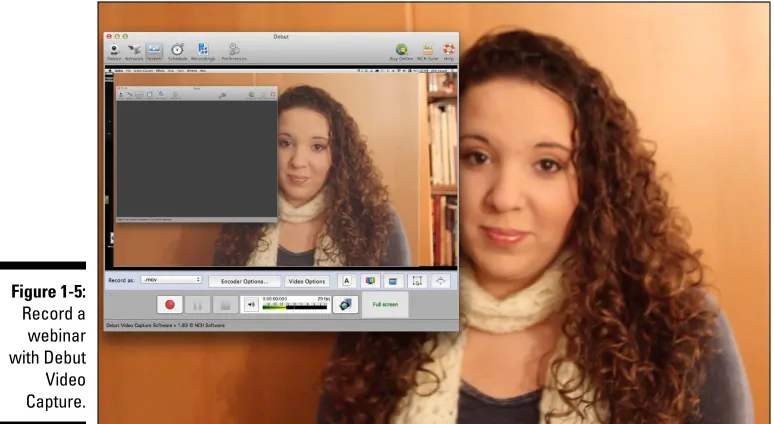This screenshot has width=774, height=424.
Task: Choose the Network camera source
Action: click(x=134, y=52)
